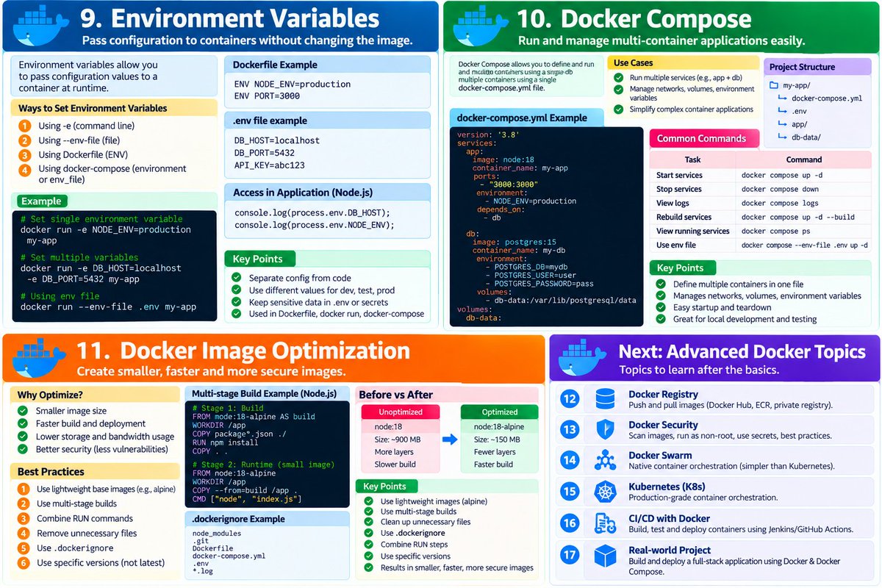The image size is (882, 588).
Task: Click the number 12 badge
Action: pos(570,399)
